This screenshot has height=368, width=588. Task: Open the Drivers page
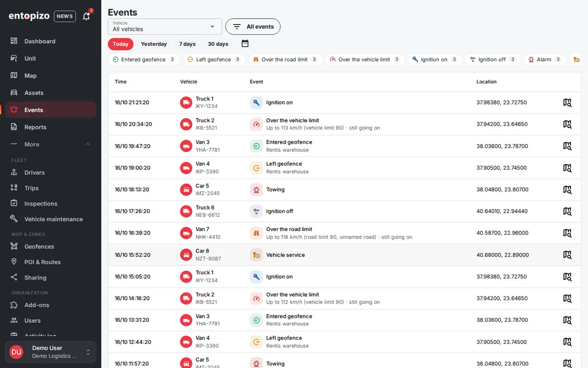(50, 173)
